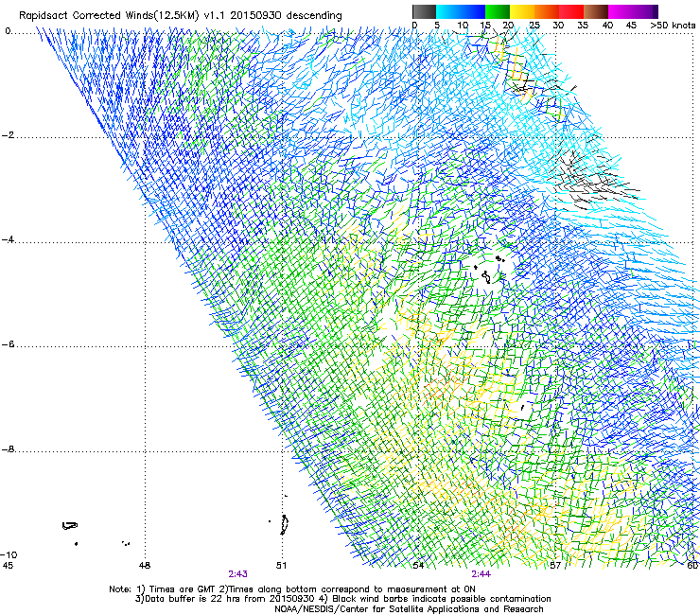700x615 pixels.
Task: Click the date '20150930 descending' in title
Action: point(287,16)
